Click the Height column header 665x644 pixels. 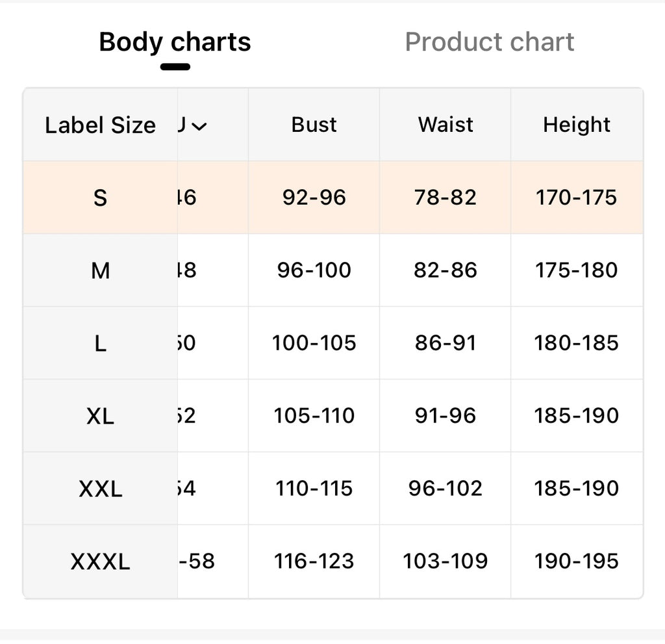click(x=577, y=125)
